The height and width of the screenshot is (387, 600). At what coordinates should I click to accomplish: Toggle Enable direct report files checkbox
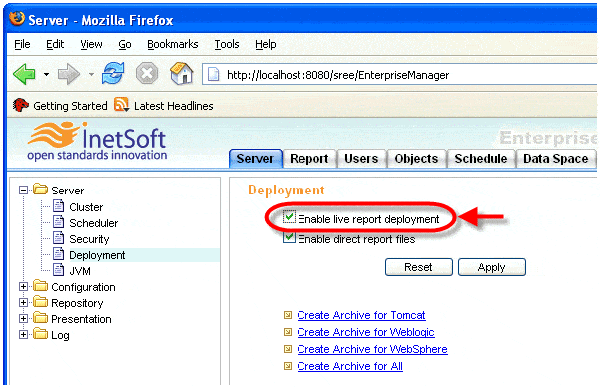(289, 237)
